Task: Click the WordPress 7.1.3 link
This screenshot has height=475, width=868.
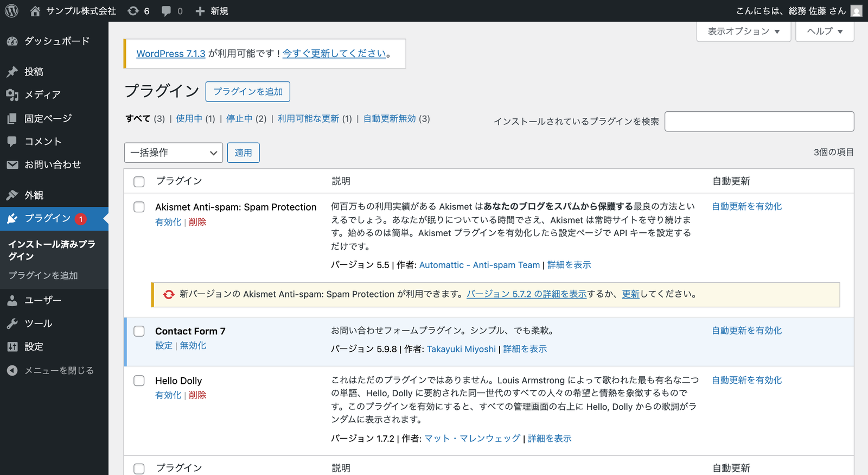Action: (x=171, y=54)
